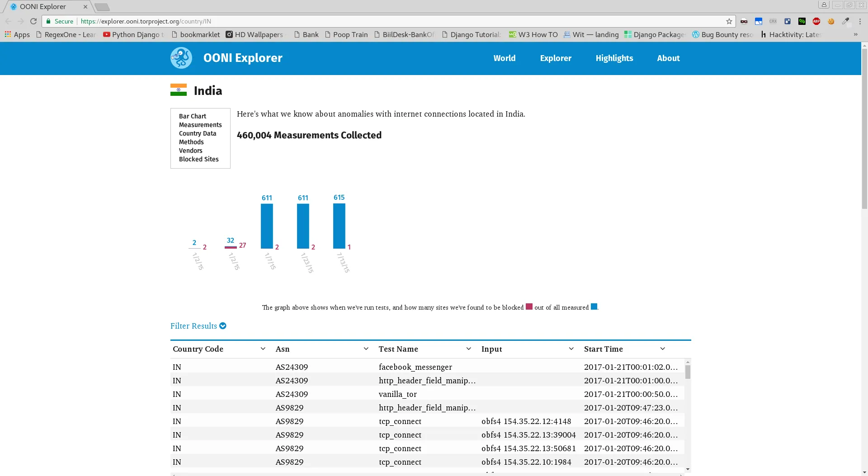Click the OONI octopus logo
Viewport: 868px width, 476px height.
pyautogui.click(x=181, y=58)
